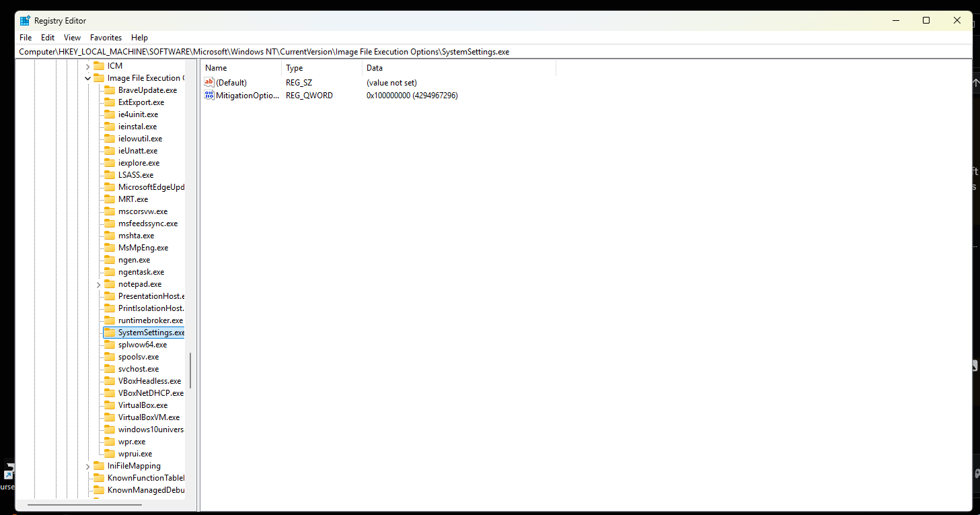This screenshot has height=515, width=980.
Task: Click the REG_QWORD type cell
Action: (x=309, y=96)
